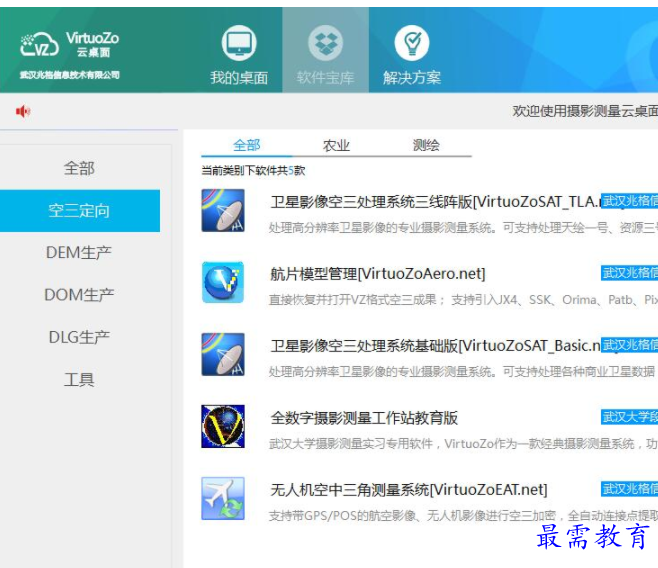The image size is (658, 568).
Task: Click the 全数字摄影测量工作站教育版 V icon
Action: point(223,426)
